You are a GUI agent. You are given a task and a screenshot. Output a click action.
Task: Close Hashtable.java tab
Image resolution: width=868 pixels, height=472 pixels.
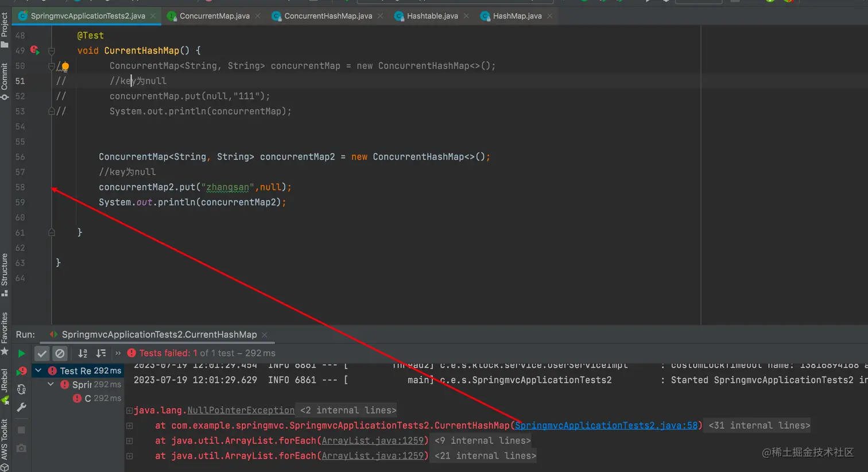point(466,16)
